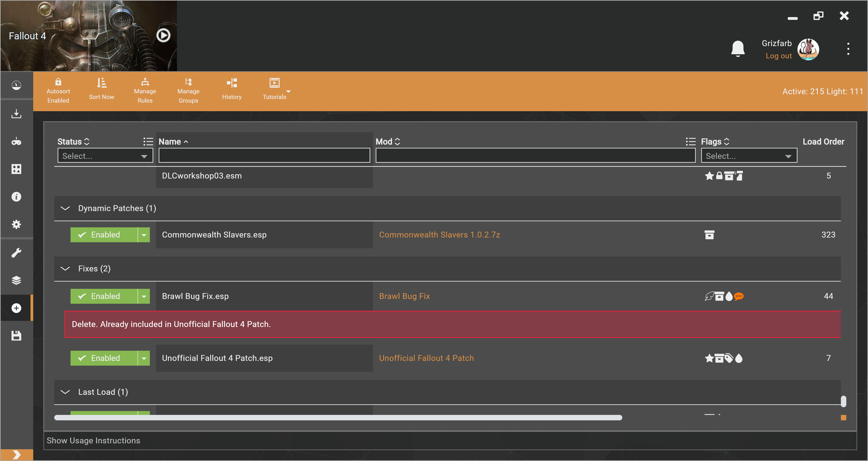Click the star flag on Unofficial Fallout 4 Patch
The width and height of the screenshot is (868, 461).
point(709,358)
